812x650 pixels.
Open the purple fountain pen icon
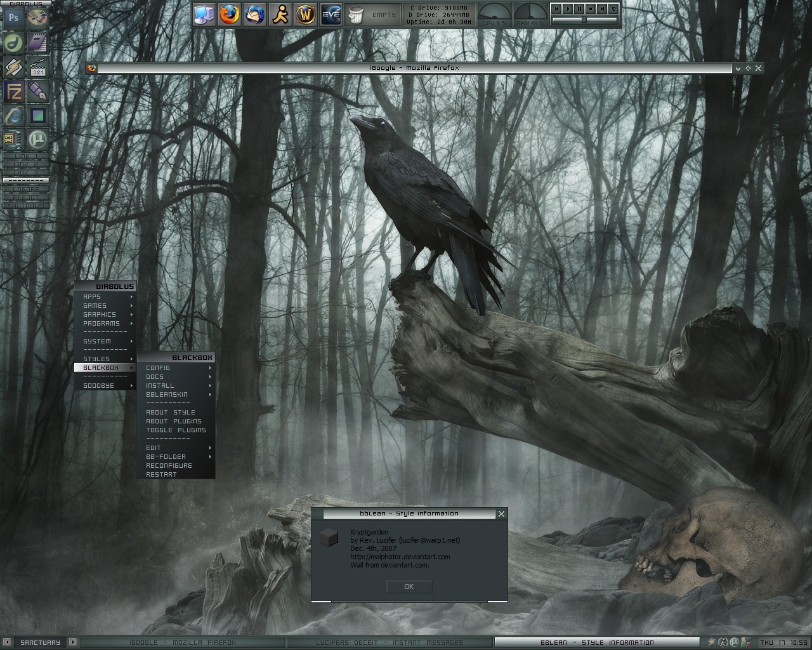pyautogui.click(x=38, y=91)
